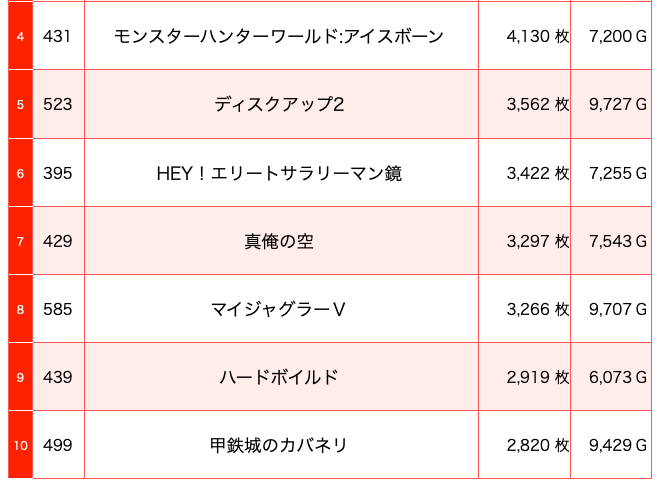This screenshot has height=490, width=664.
Task: Select the red rank 10 badge
Action: pos(20,446)
